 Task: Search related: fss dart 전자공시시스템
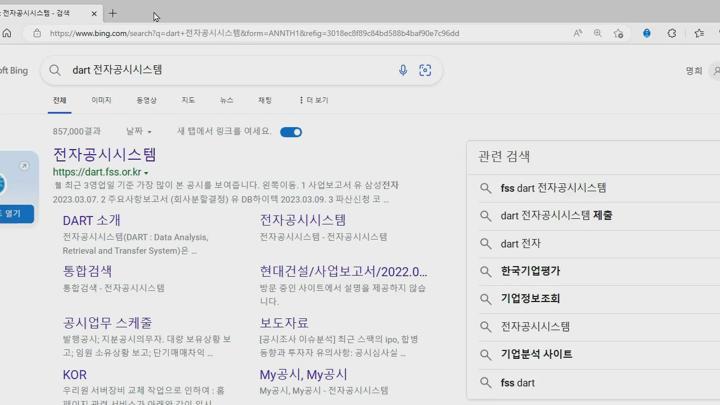click(x=553, y=188)
